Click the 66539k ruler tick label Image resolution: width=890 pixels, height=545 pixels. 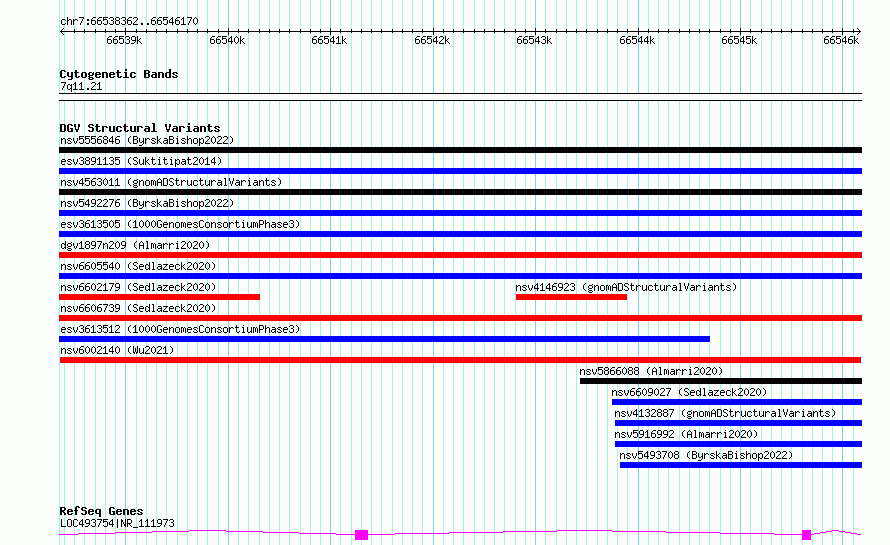click(x=124, y=40)
